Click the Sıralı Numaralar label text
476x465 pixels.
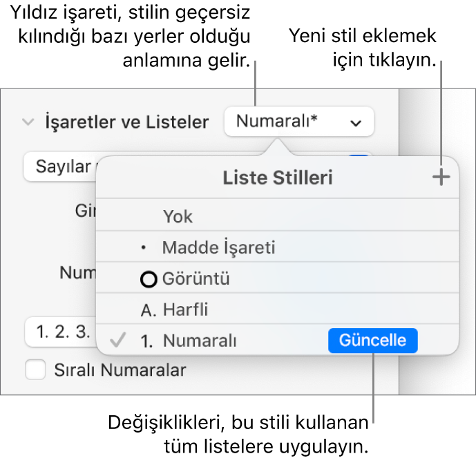pos(120,370)
